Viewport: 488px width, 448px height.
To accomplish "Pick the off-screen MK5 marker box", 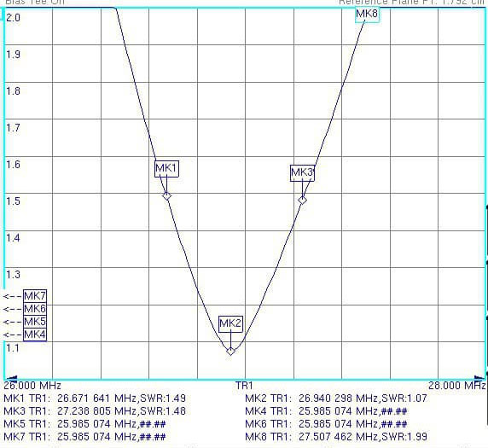I will (35, 322).
